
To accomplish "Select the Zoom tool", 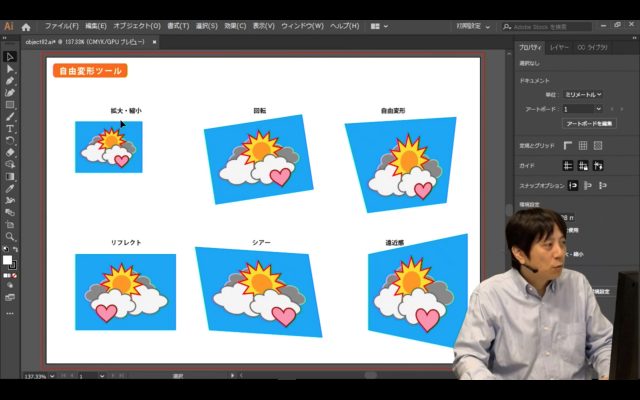I will (x=10, y=237).
